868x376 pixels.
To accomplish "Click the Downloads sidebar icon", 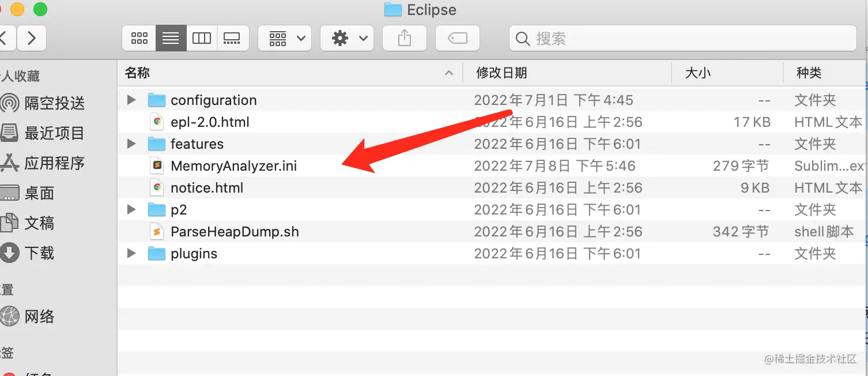I will (x=9, y=253).
